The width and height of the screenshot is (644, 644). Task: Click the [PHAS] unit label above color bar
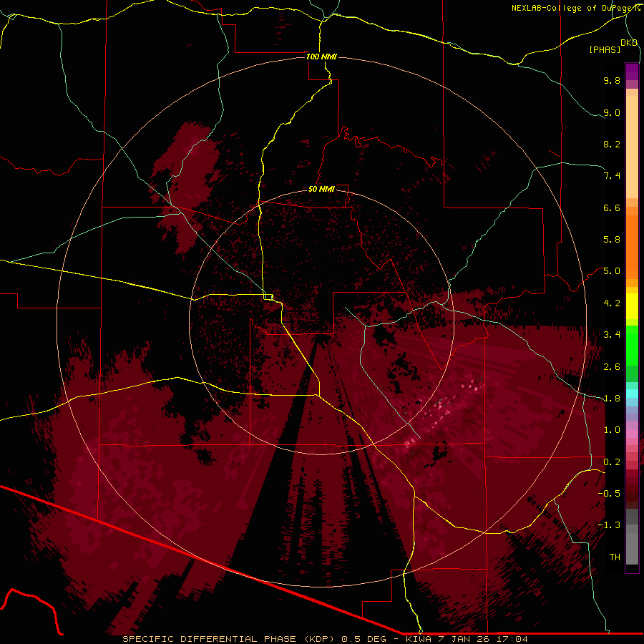click(x=605, y=50)
